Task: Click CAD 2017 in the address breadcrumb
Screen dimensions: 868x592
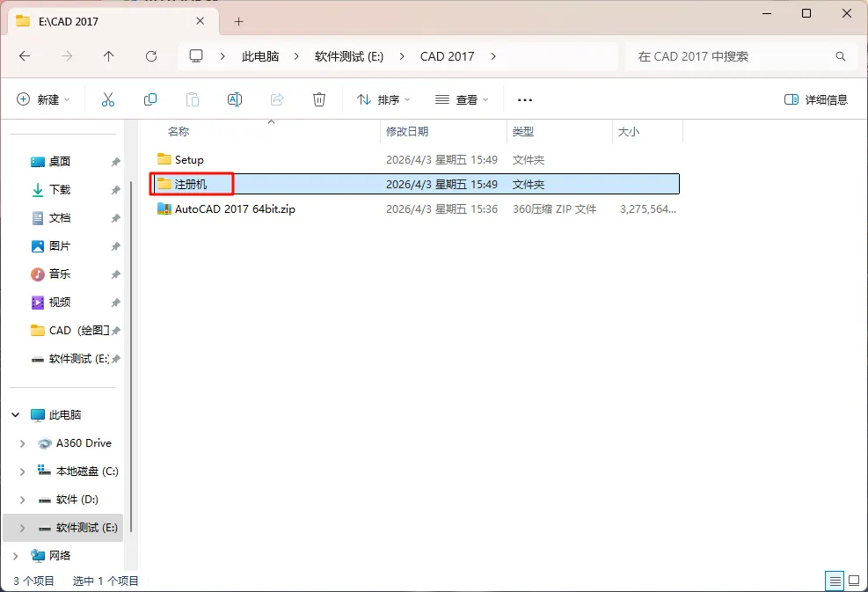Action: point(448,56)
